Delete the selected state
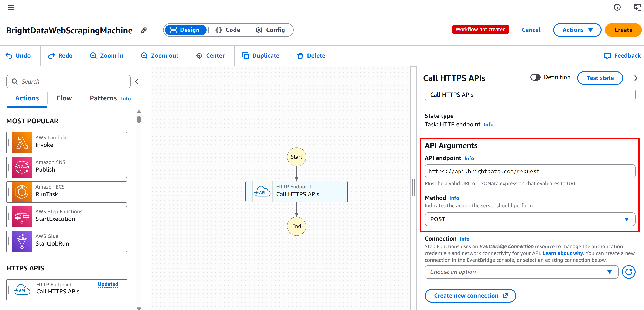The height and width of the screenshot is (310, 644). pyautogui.click(x=311, y=55)
